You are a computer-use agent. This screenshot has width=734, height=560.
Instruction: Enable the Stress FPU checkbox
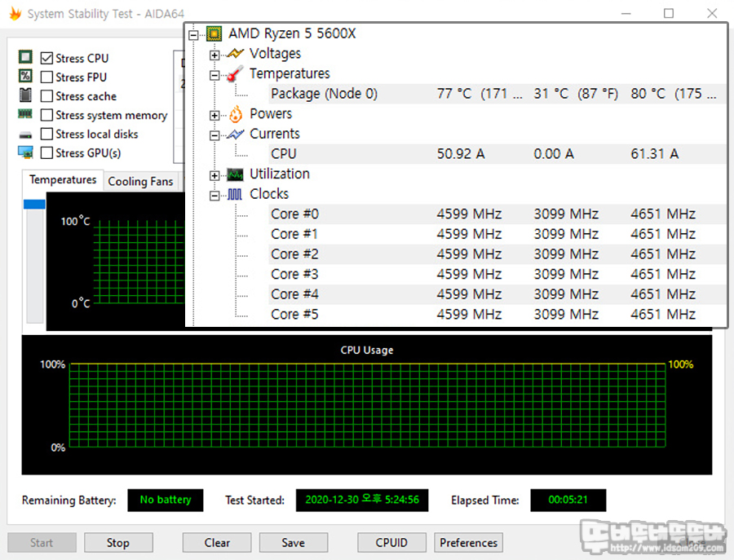click(x=46, y=77)
